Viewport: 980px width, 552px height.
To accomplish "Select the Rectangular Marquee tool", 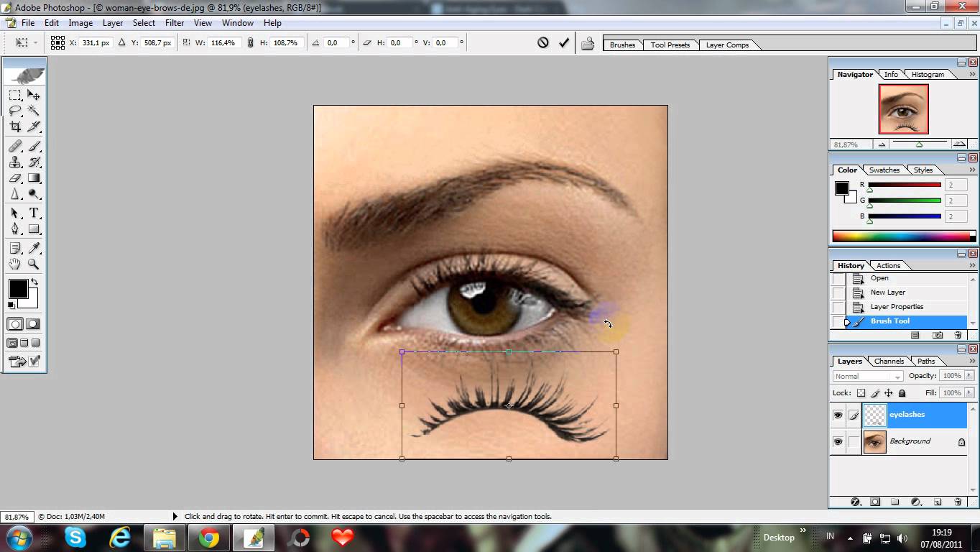I will coord(15,95).
